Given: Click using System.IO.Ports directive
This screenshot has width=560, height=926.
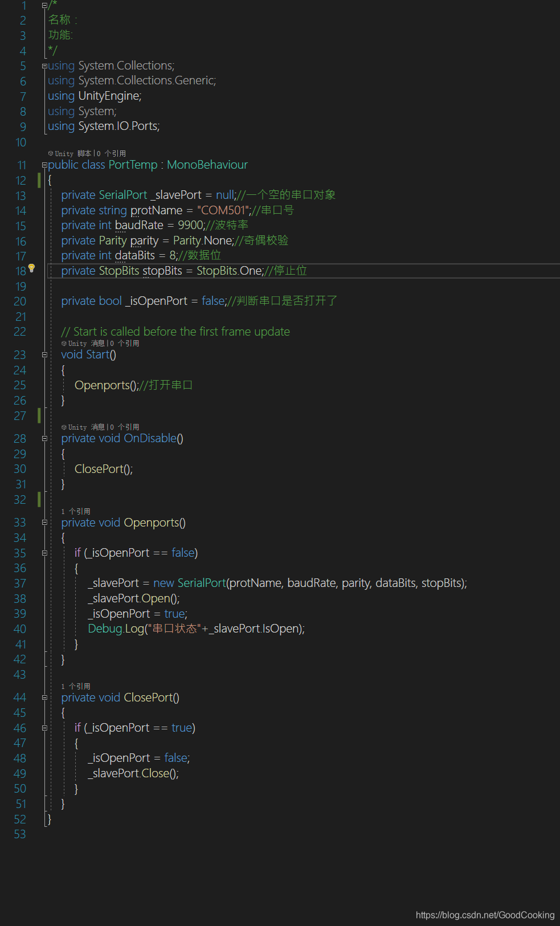Looking at the screenshot, I should [104, 126].
